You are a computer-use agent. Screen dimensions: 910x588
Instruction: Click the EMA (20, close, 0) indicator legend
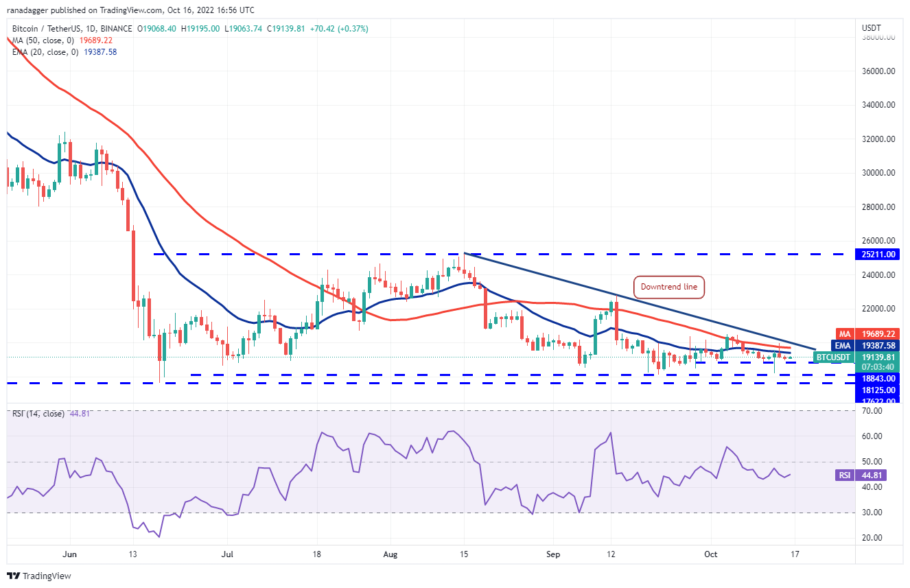(47, 51)
